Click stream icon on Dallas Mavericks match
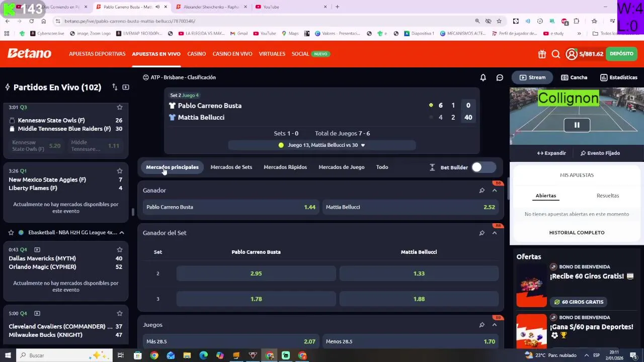 click(x=37, y=249)
